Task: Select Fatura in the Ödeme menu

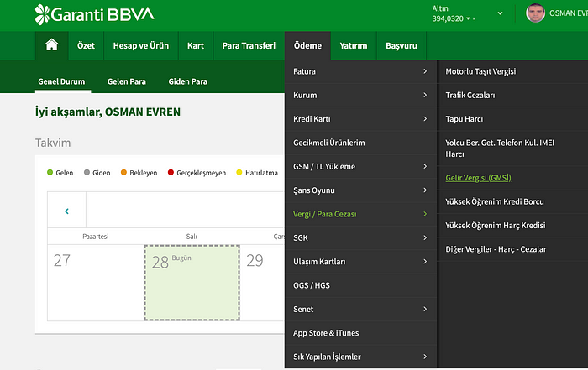Action: click(360, 71)
